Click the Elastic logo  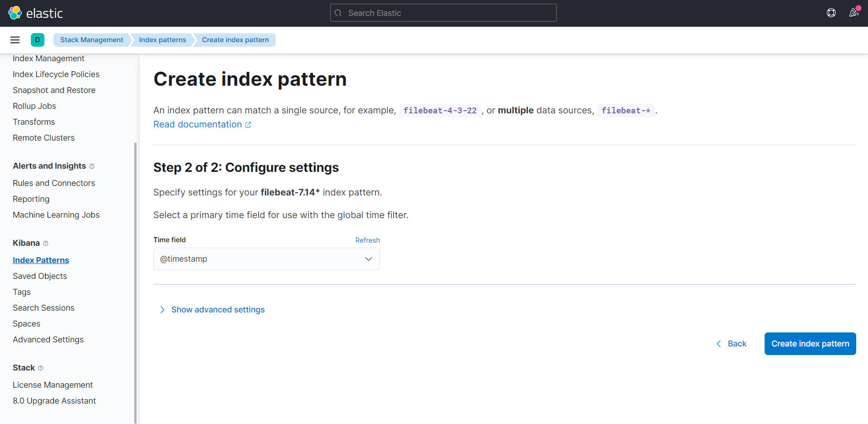pyautogui.click(x=35, y=13)
